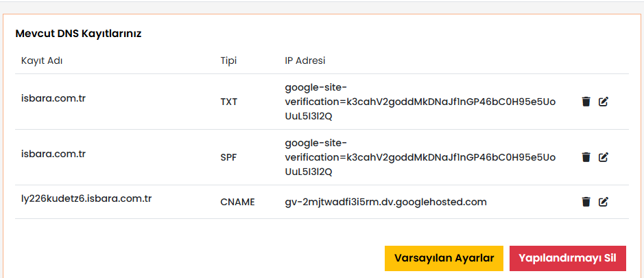Click the Yapılandırmayı Sil button

568,258
